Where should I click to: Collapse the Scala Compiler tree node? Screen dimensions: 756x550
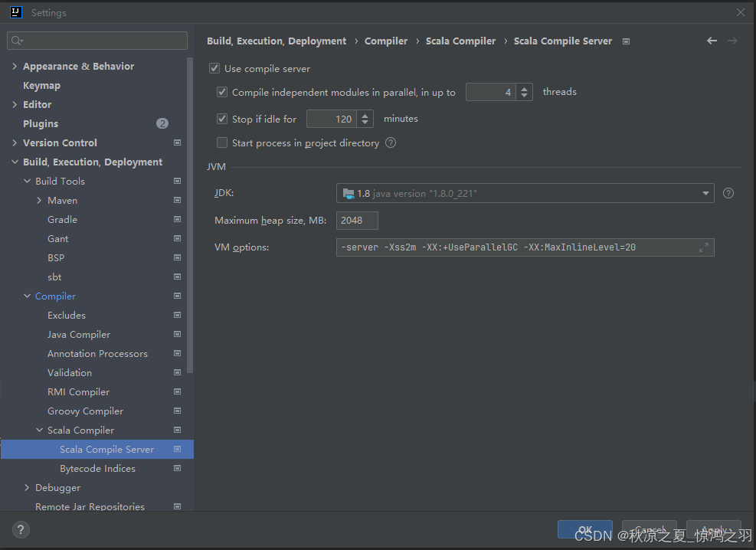point(40,431)
